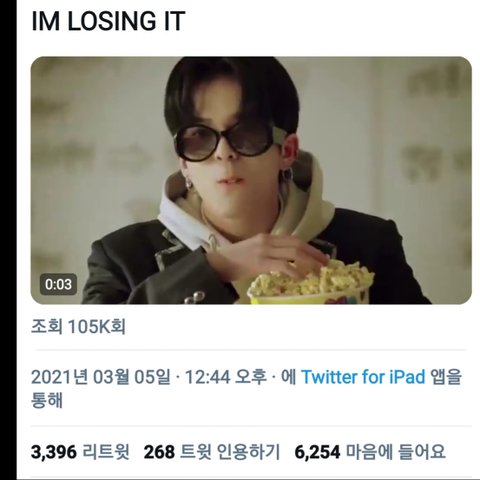The width and height of the screenshot is (480, 480).
Task: Select the IM LOSING IT tweet text
Action: 108,22
